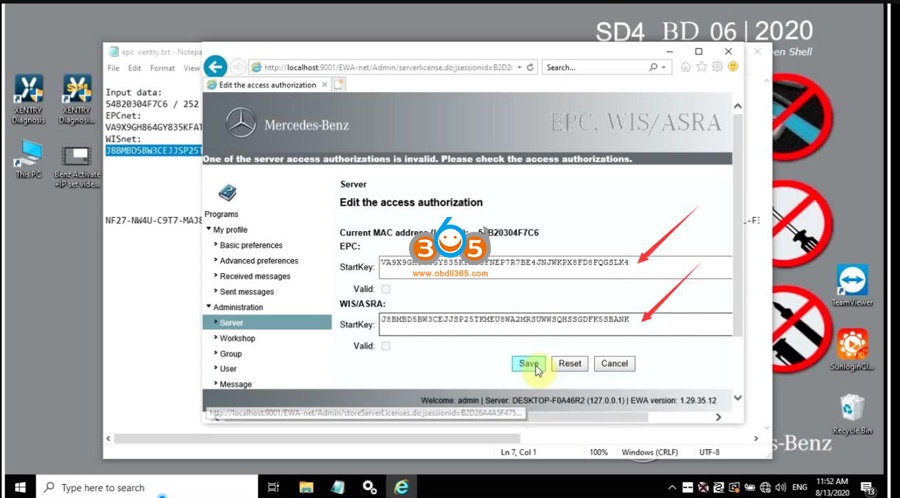The height and width of the screenshot is (498, 900).
Task: Collapse the My profile tree section
Action: click(x=209, y=229)
